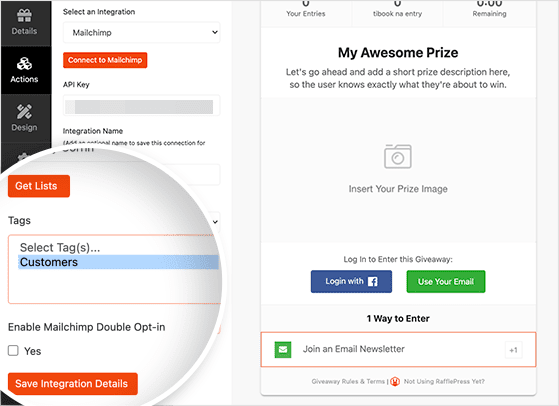Click the camera prize image placeholder icon
This screenshot has width=559, height=406.
point(398,156)
